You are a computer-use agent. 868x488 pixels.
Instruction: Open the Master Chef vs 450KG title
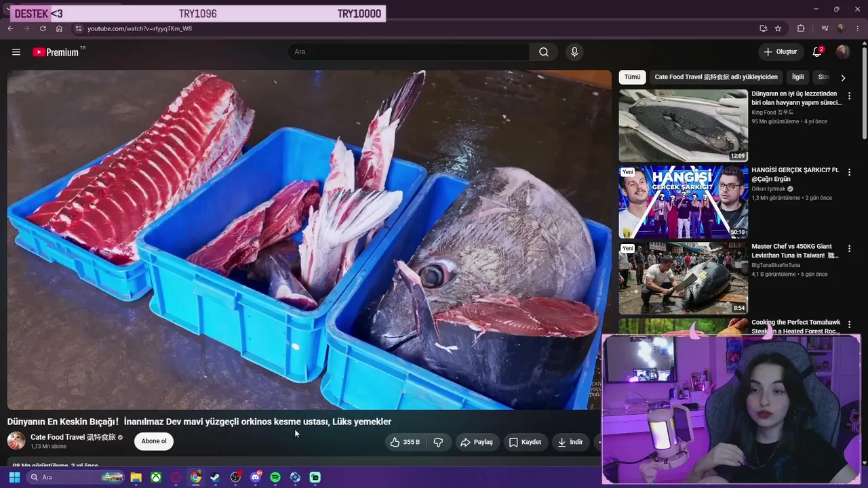(795, 251)
